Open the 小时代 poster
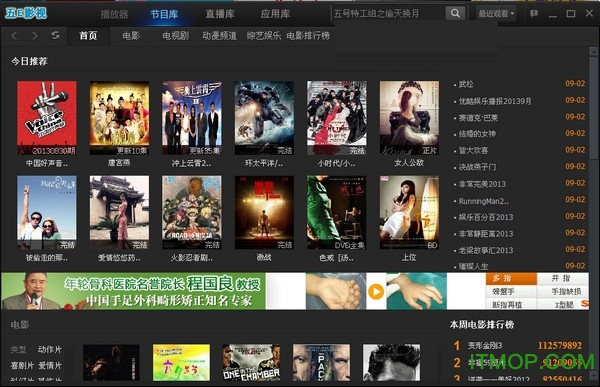The width and height of the screenshot is (600, 387). pyautogui.click(x=337, y=118)
